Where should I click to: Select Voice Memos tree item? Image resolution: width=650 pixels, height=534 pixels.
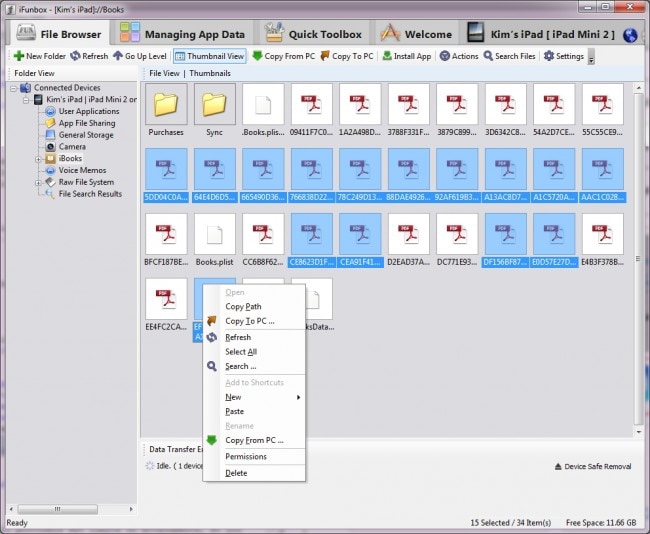(x=82, y=170)
